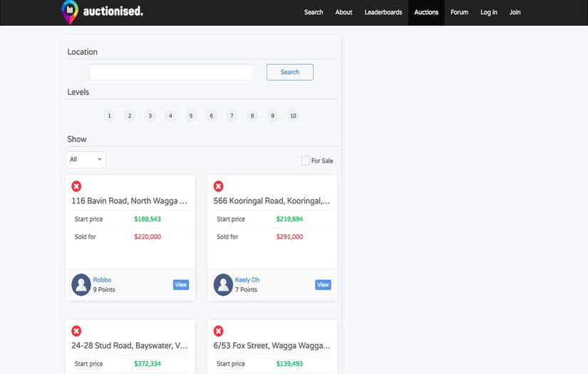Open the Auctions nav tab
The width and height of the screenshot is (588, 374).
tap(426, 12)
